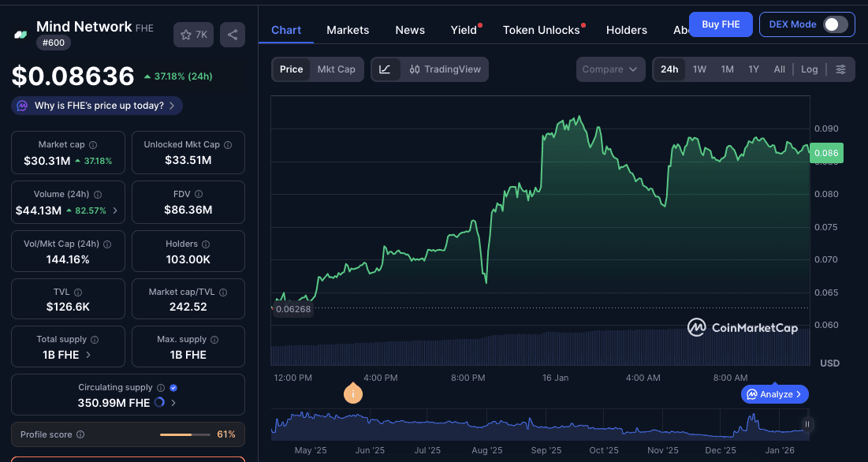Open the Compare dropdown

(x=609, y=69)
